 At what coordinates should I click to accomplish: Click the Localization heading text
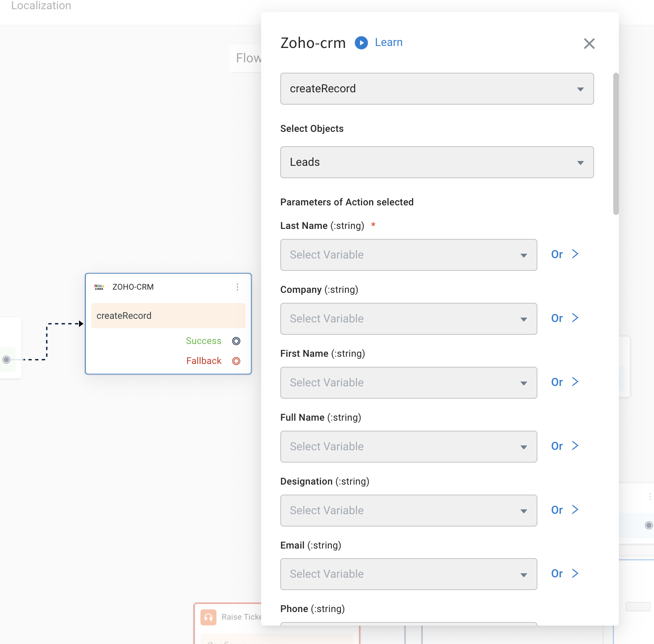pos(41,5)
